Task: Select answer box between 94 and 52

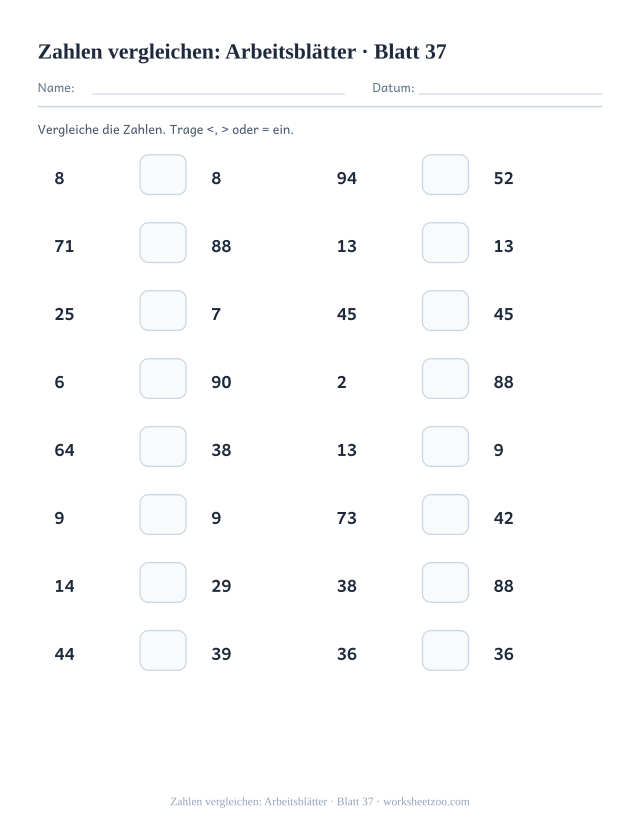Action: pos(445,174)
